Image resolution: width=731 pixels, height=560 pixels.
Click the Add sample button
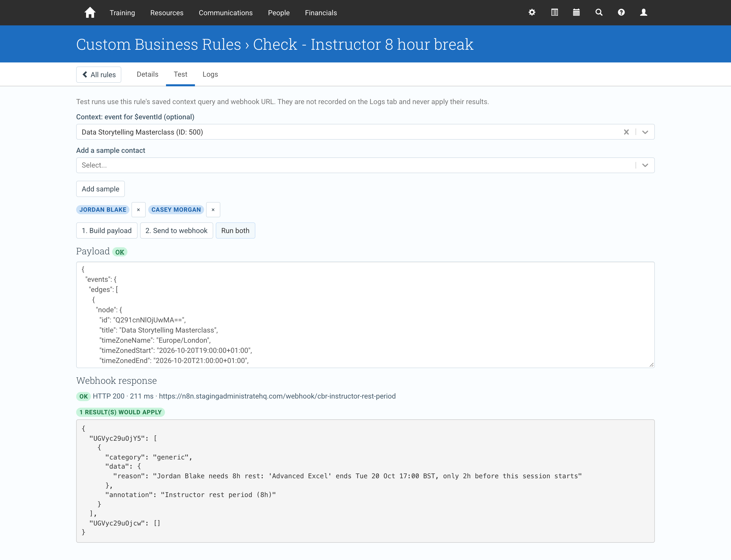click(x=100, y=189)
